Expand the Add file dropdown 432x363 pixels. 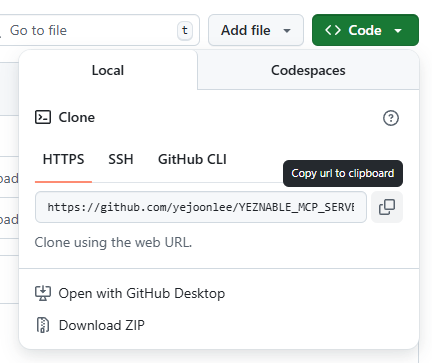(x=256, y=30)
